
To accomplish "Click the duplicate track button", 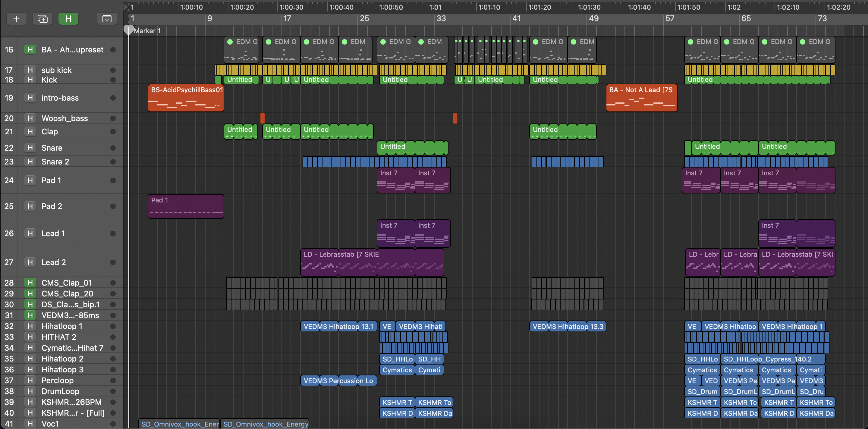I will [42, 19].
